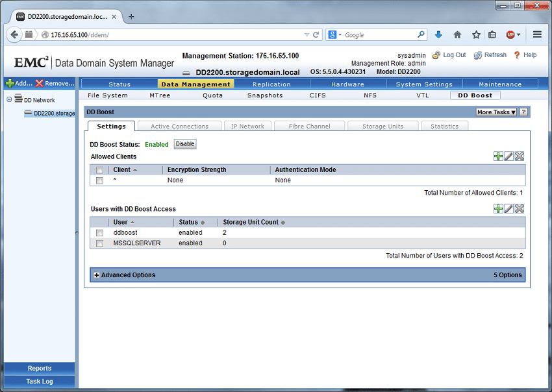The image size is (552, 392).
Task: Reload the page with the refresh arrow in address bar
Action: (x=316, y=35)
